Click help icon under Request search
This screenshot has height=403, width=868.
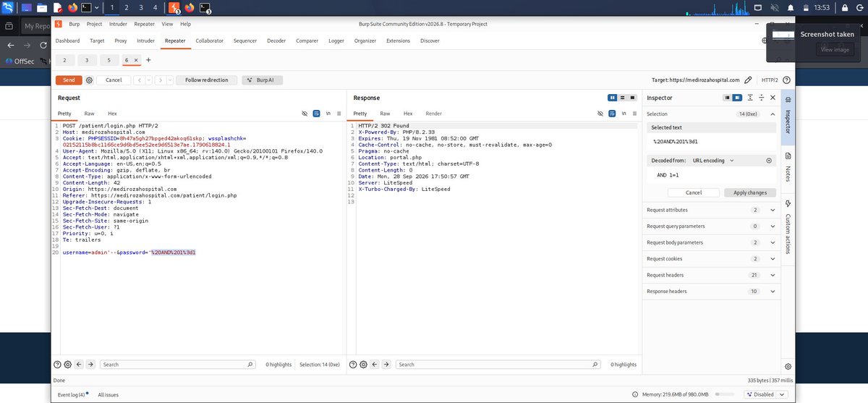point(57,364)
